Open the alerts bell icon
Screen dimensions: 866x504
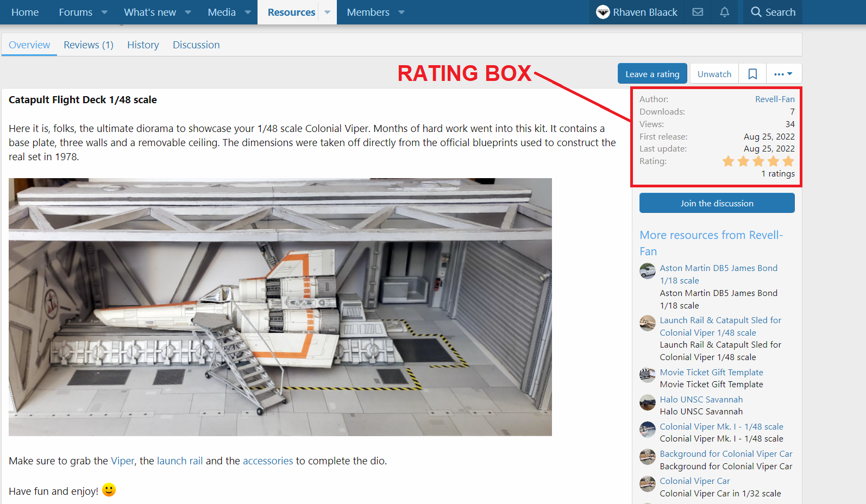pyautogui.click(x=724, y=12)
